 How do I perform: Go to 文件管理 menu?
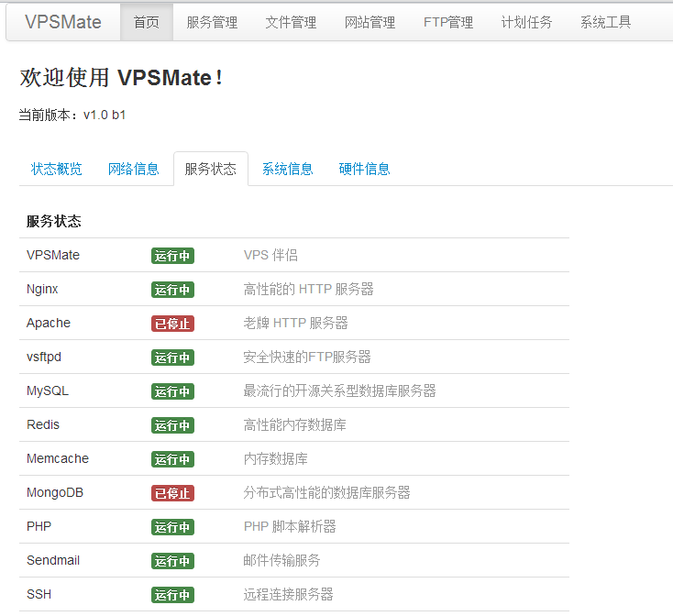[291, 22]
